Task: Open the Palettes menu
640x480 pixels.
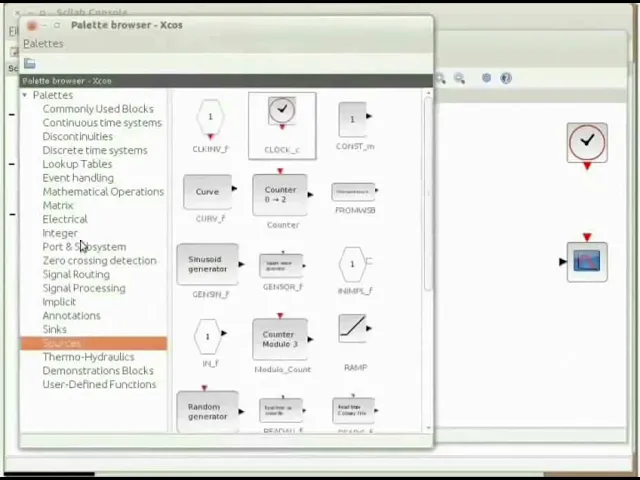Action: (43, 43)
